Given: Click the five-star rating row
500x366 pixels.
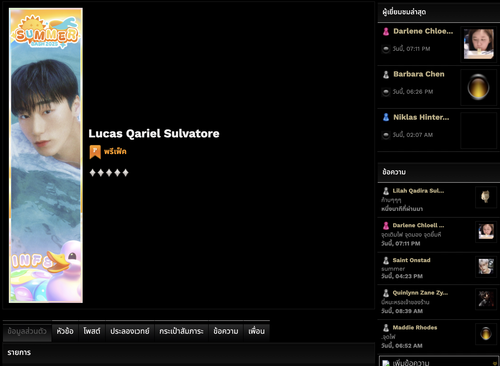Looking at the screenshot, I should click(109, 173).
